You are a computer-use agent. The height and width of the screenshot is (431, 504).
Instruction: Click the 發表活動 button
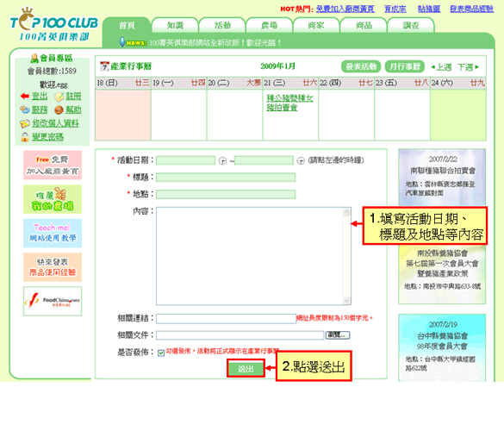tap(361, 67)
